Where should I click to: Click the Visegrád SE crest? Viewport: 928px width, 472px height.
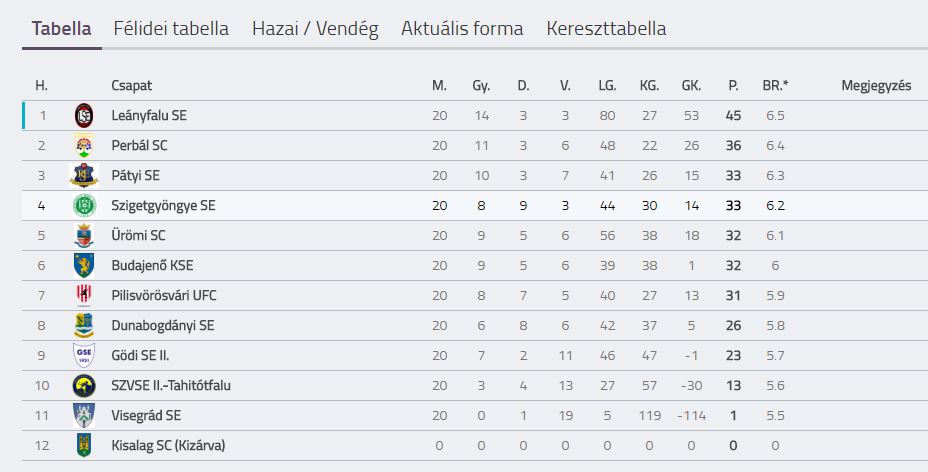[84, 415]
